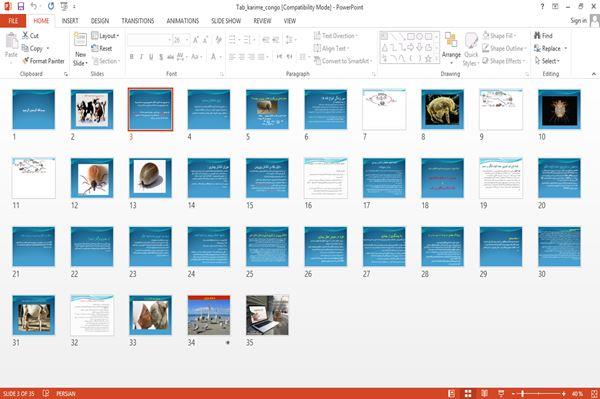Start Slide Show from status bar
This screenshot has width=600, height=399.
501,393
